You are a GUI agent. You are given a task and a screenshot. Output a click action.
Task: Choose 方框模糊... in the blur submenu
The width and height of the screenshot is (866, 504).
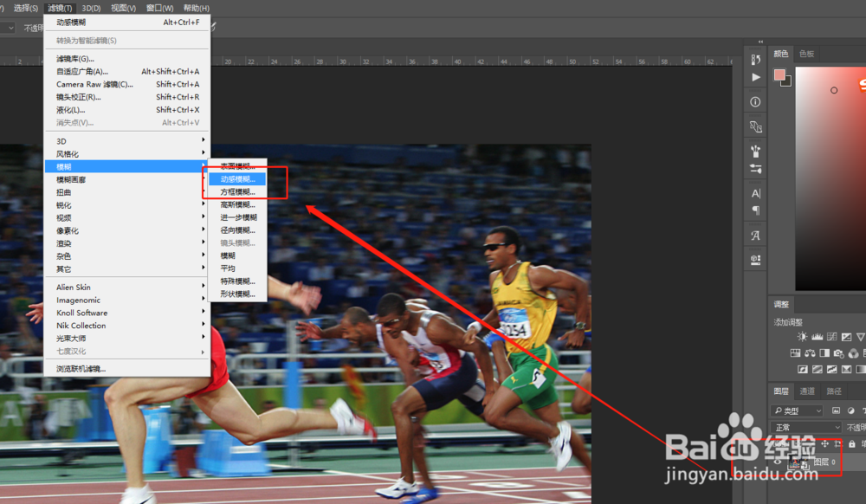pos(237,192)
